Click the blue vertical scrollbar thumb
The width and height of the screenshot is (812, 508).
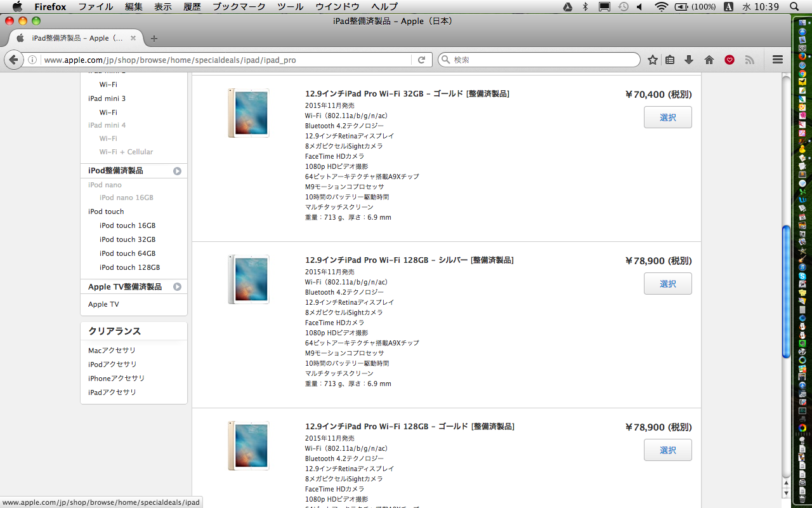(787, 292)
